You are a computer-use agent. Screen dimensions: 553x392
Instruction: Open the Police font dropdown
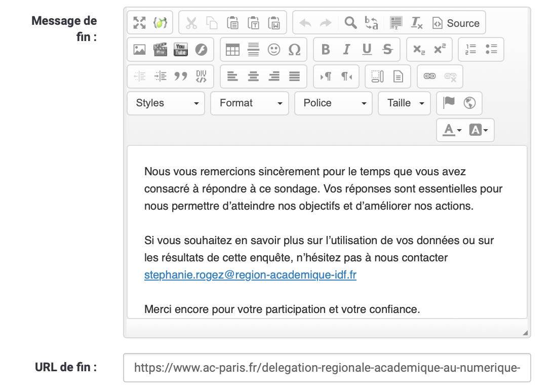(x=333, y=103)
